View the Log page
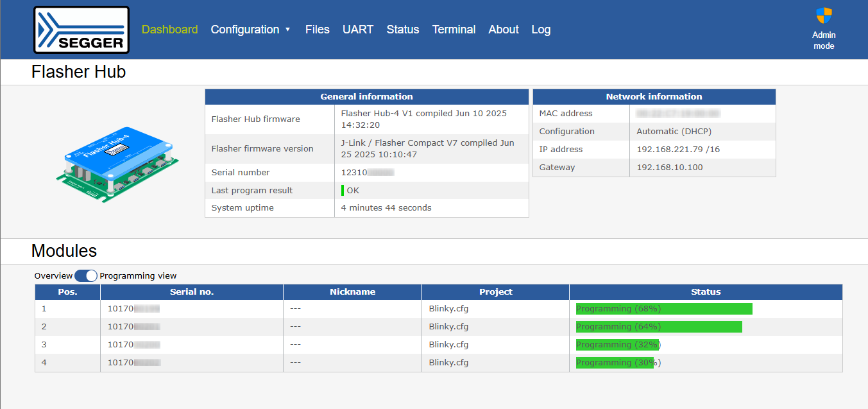868x409 pixels. 541,30
